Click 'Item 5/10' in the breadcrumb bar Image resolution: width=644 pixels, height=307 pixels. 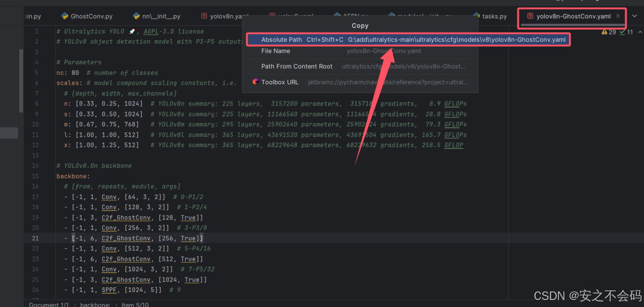point(135,304)
